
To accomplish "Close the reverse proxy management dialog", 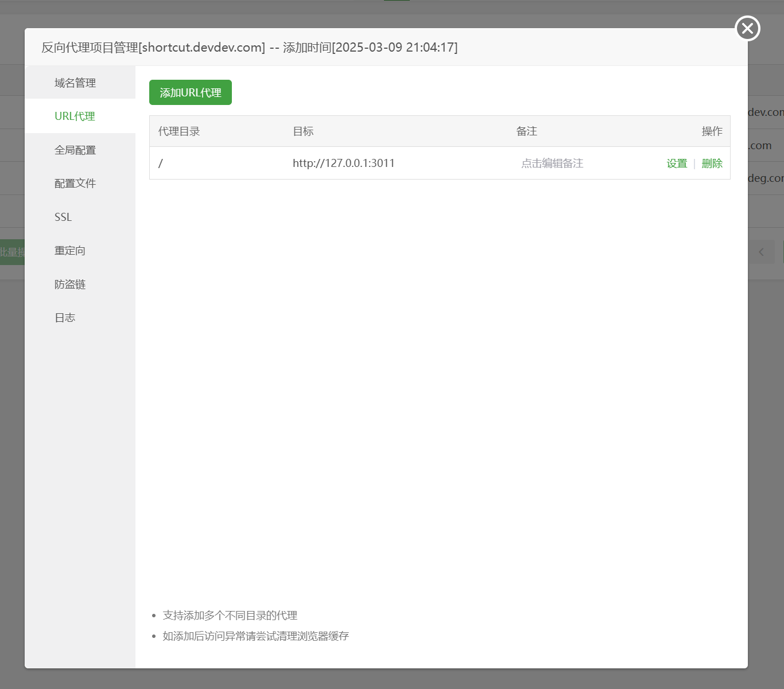I will [x=747, y=29].
